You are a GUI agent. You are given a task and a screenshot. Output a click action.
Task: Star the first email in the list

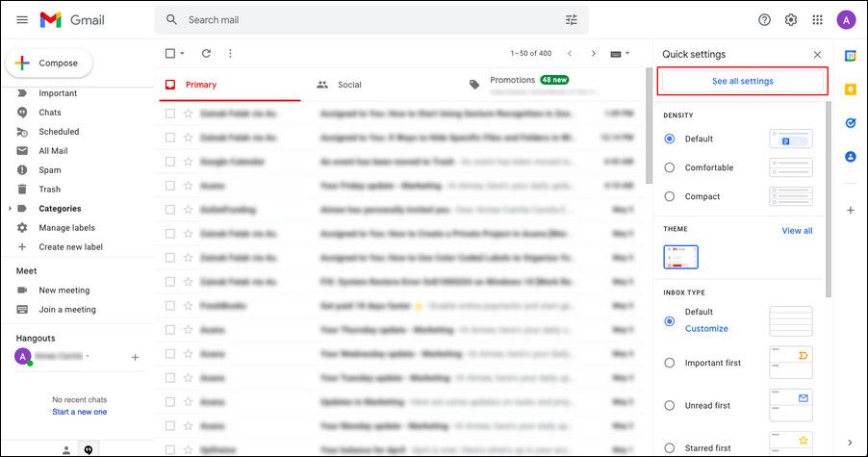coord(189,114)
